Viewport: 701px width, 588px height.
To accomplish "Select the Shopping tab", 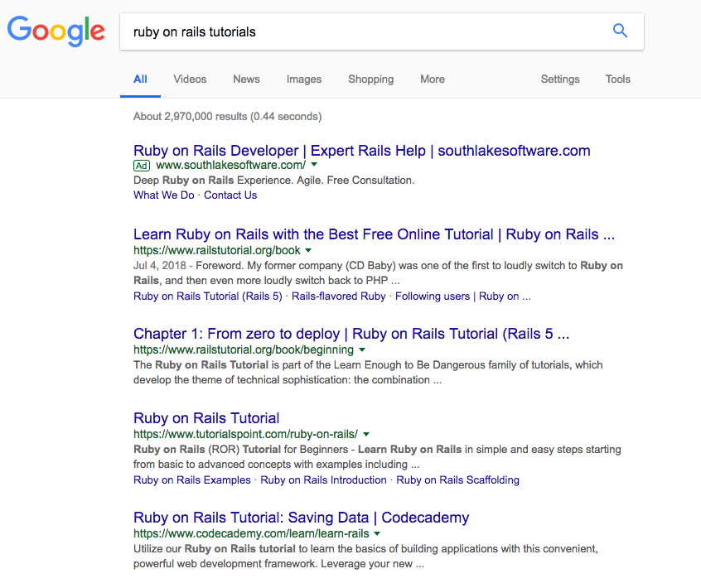I will coord(371,79).
